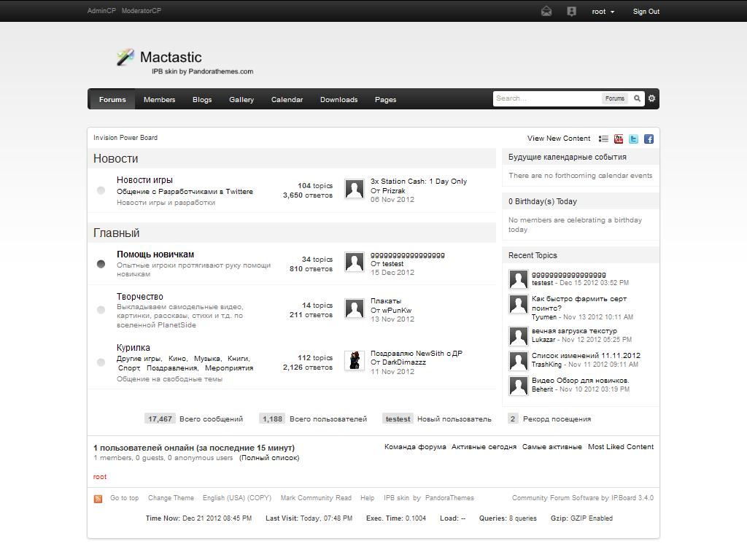
Task: Toggle read marker for Творчество forum
Action: click(x=101, y=310)
